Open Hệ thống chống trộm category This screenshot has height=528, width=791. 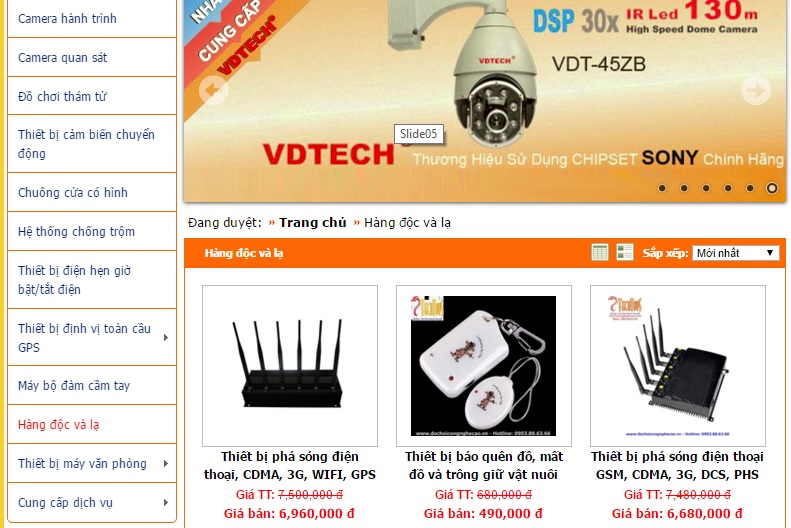click(76, 231)
